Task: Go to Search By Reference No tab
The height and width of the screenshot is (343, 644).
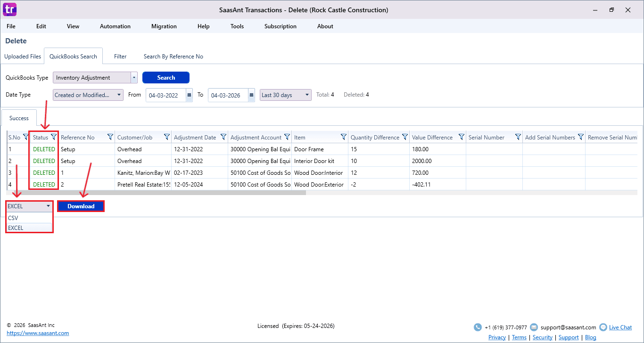Action: pos(173,57)
